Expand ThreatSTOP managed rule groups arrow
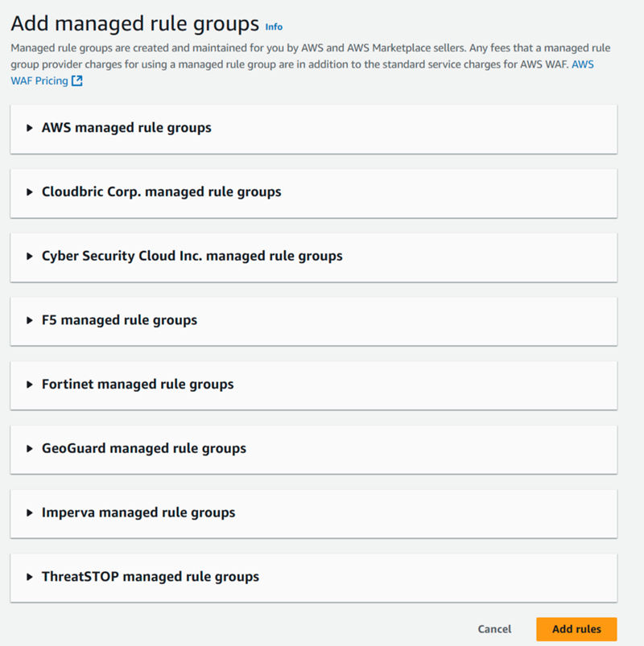 click(x=29, y=577)
